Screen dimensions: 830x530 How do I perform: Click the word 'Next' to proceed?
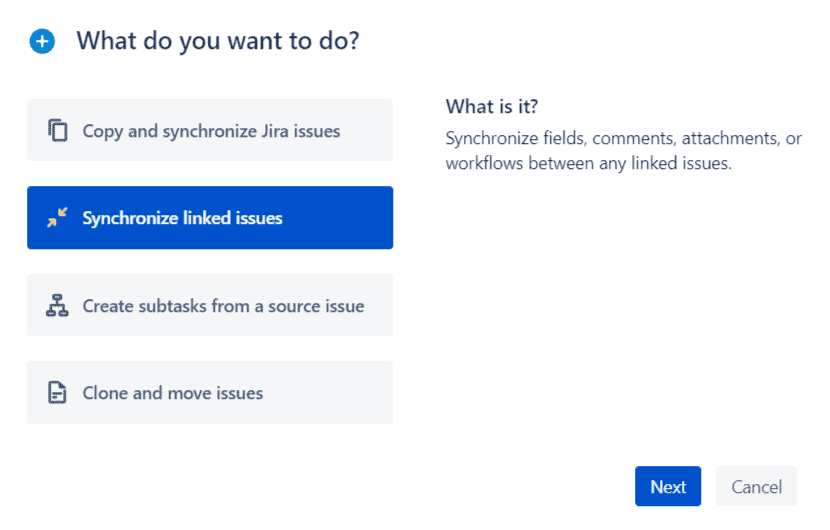(668, 487)
